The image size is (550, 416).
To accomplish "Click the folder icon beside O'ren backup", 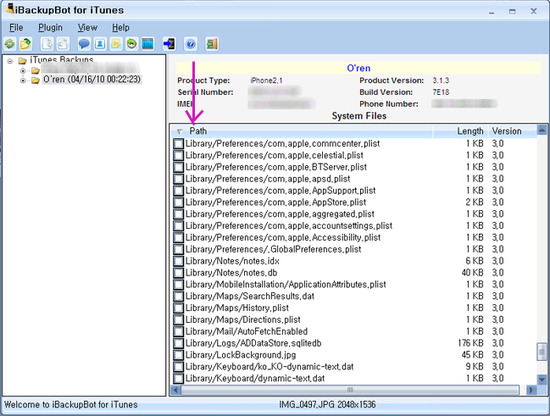I will coord(35,80).
